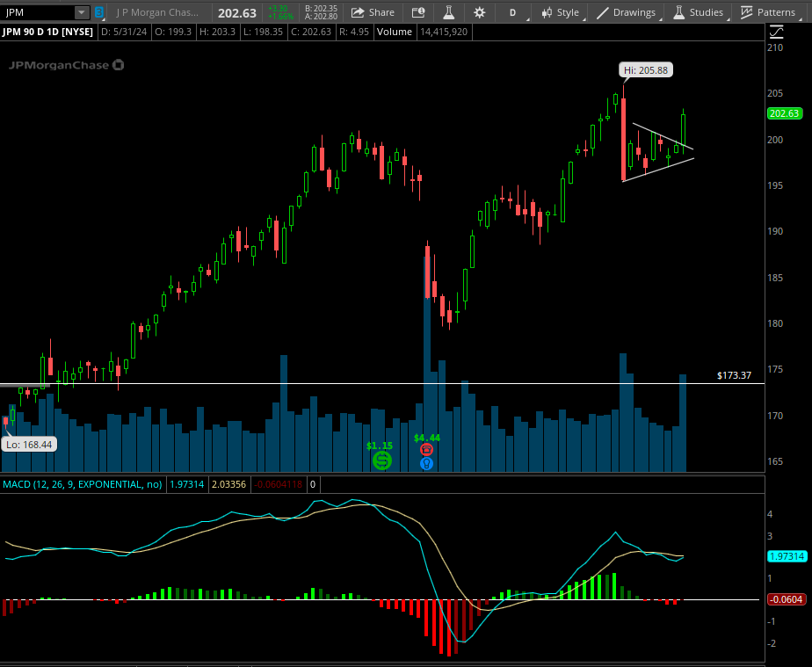812x667 pixels.
Task: Click the 'Hi: 205.88' bubble
Action: tap(646, 70)
